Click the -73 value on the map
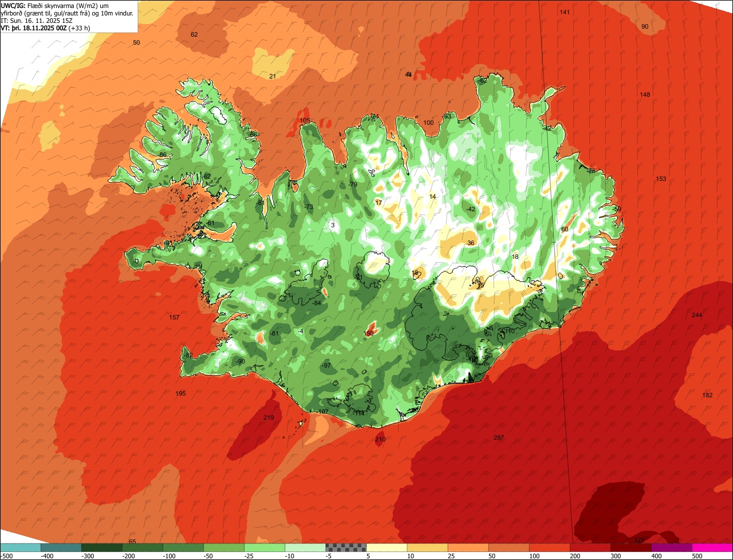The image size is (733, 560). (309, 207)
